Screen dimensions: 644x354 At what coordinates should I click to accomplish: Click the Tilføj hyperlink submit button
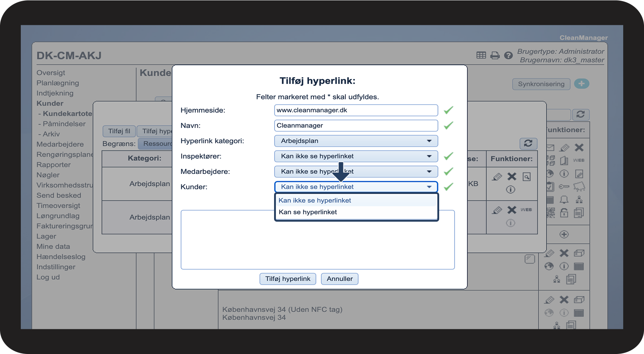(x=288, y=279)
